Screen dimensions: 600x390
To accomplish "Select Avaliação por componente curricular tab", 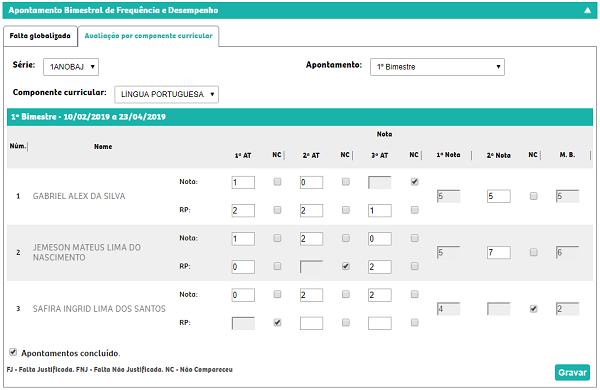I will coord(148,36).
